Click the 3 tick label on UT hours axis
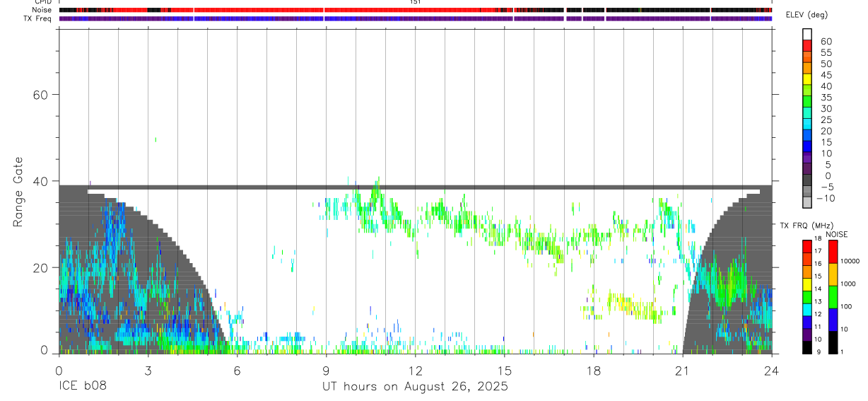The height and width of the screenshot is (401, 868). click(x=148, y=371)
